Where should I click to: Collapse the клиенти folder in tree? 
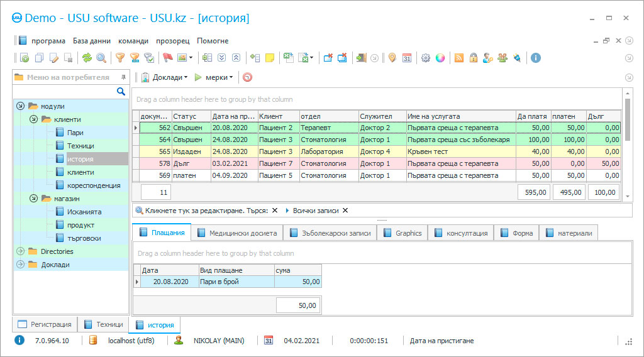33,119
